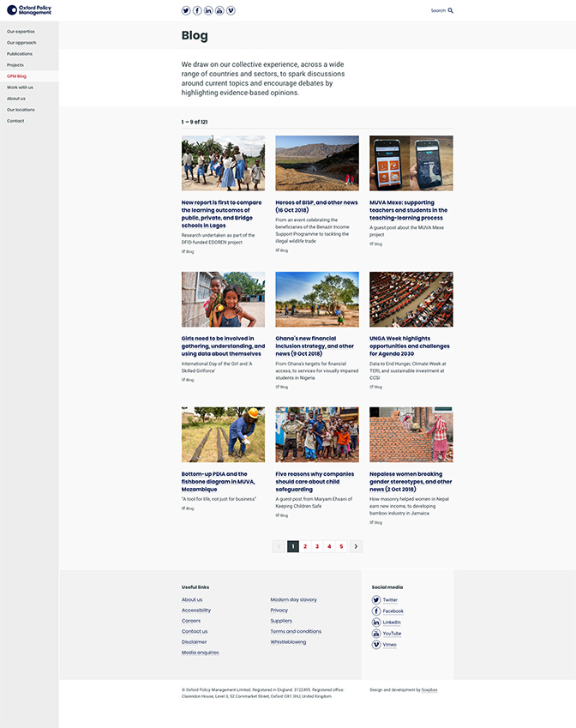This screenshot has width=576, height=728.
Task: Open Our expertise in the sidebar menu
Action: [x=21, y=32]
